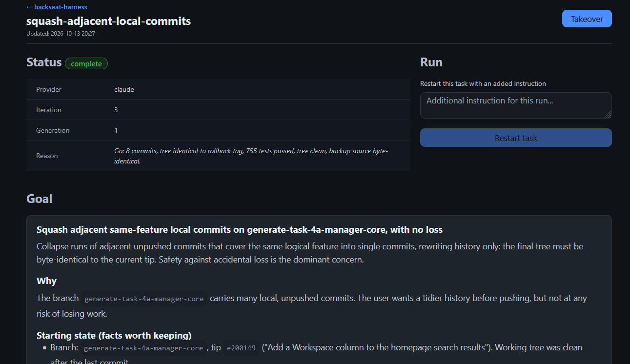Image resolution: width=630 pixels, height=364 pixels.
Task: Click the 'Generation' row label
Action: 53,130
